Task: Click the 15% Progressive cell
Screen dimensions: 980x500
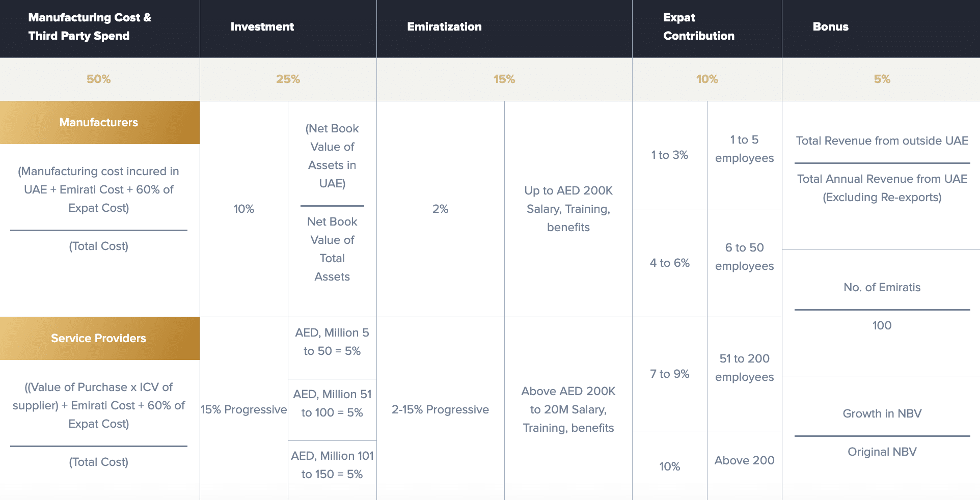Action: (243, 409)
